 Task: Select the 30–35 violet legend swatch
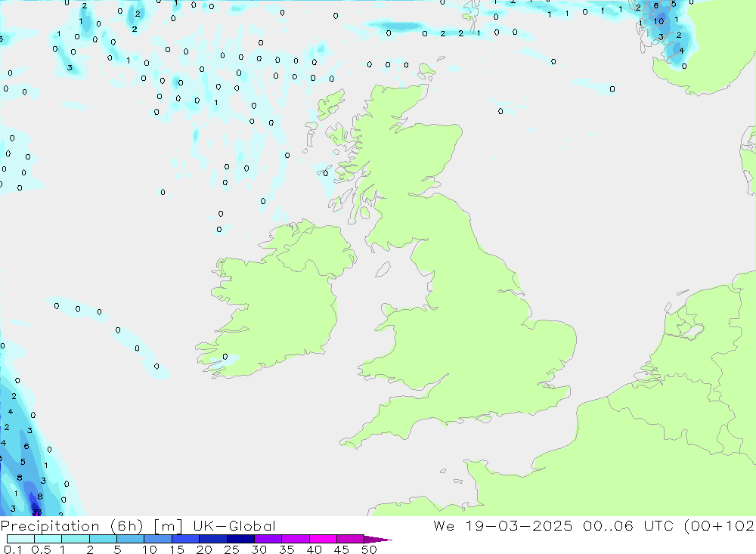(268, 539)
